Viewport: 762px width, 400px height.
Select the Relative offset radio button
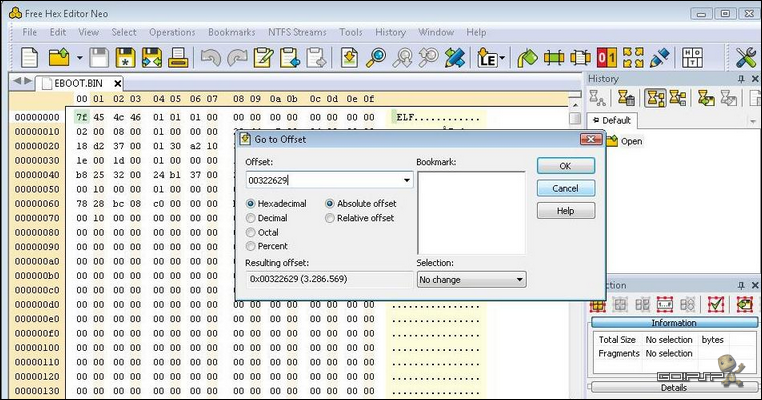coord(330,218)
